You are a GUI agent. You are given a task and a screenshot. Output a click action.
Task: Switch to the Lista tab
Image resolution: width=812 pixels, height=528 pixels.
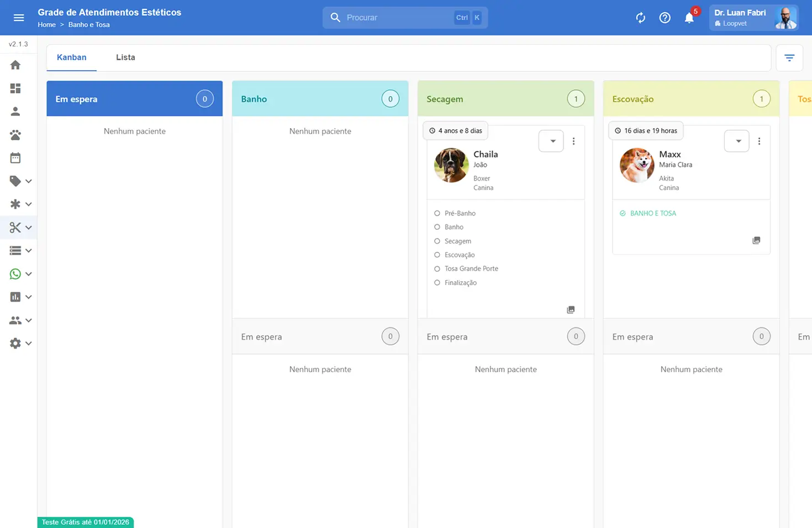click(x=125, y=57)
